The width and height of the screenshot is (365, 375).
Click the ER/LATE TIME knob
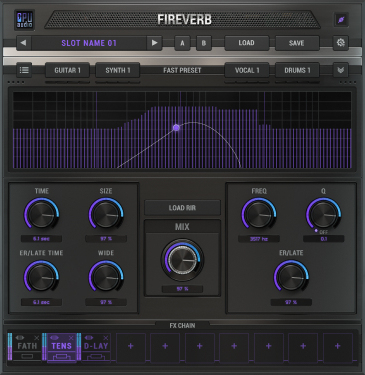pos(41,277)
